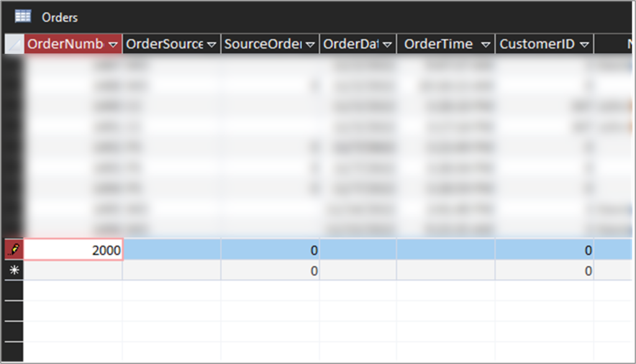This screenshot has width=636, height=364.
Task: Select the OrderNumb column header
Action: [65, 43]
